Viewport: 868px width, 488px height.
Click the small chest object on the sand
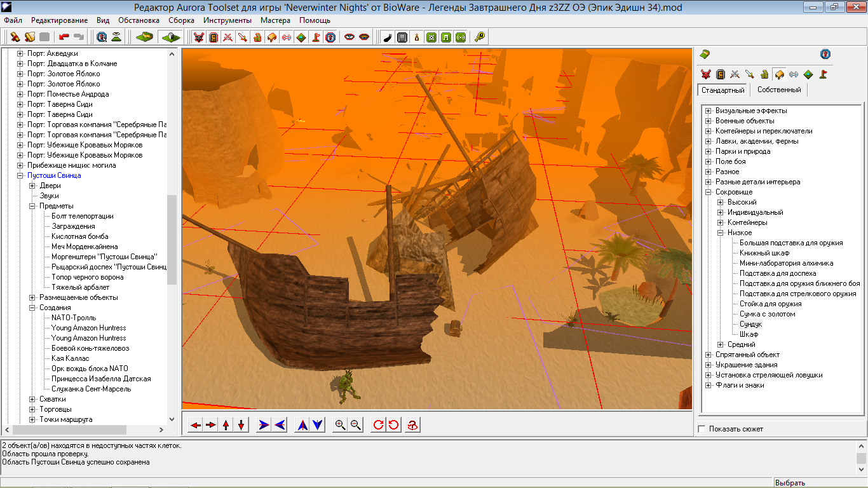click(455, 328)
